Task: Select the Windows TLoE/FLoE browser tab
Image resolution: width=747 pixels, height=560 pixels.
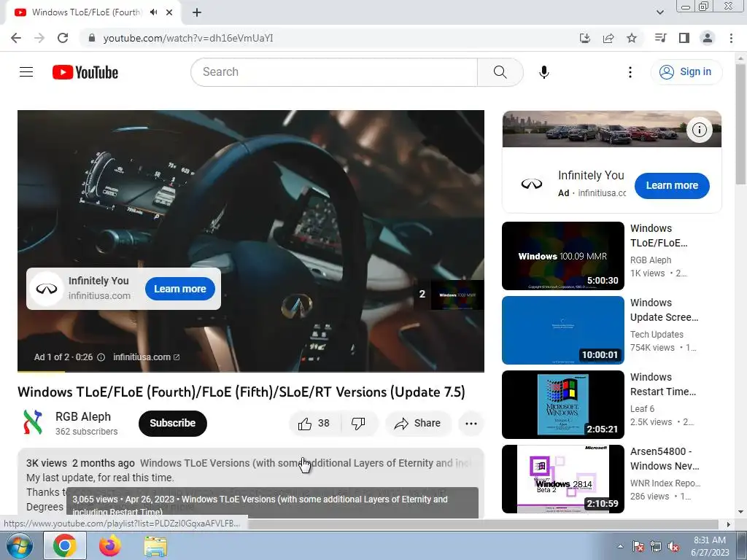Action: click(93, 12)
